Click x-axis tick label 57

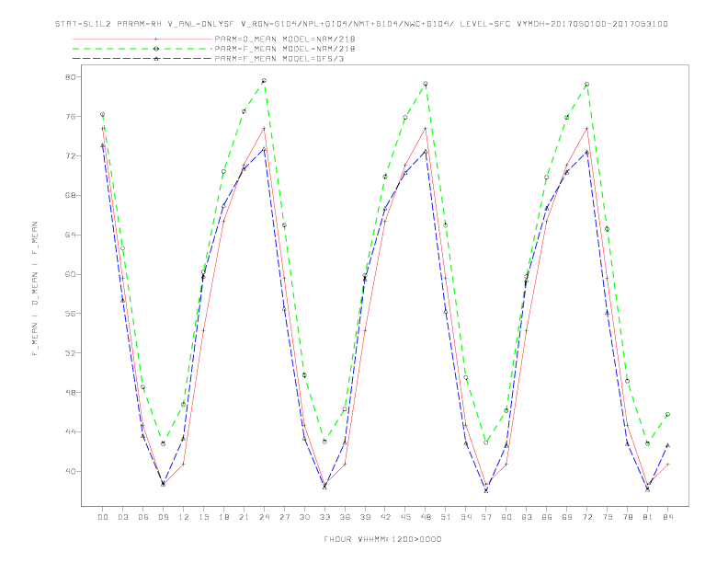(x=486, y=517)
